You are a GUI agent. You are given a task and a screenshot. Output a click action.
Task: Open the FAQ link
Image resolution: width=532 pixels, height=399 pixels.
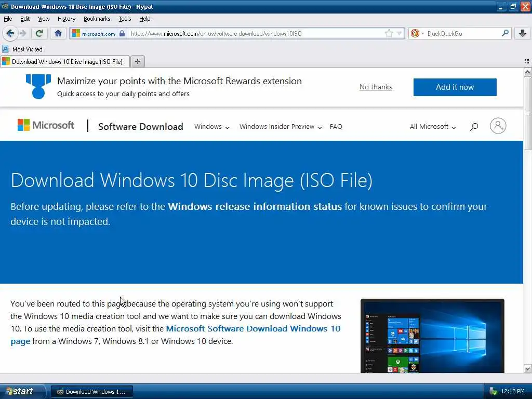[336, 127]
